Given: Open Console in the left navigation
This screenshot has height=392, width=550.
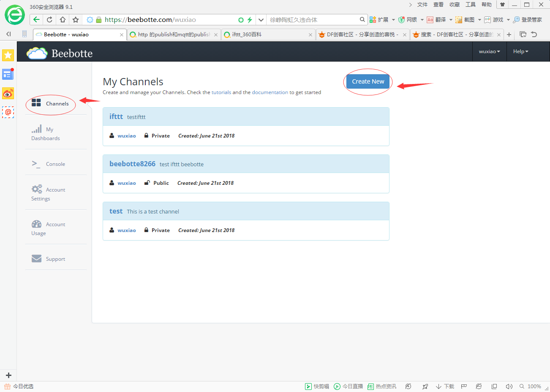Looking at the screenshot, I should [x=49, y=164].
